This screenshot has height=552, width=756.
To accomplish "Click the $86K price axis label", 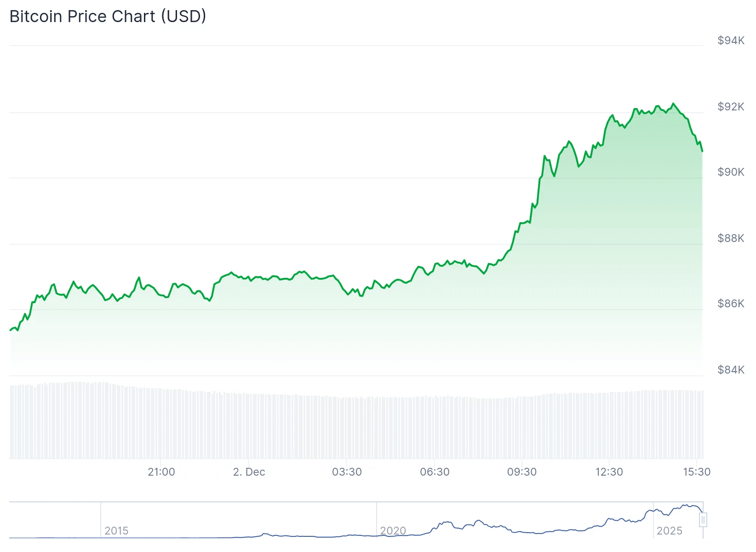I will click(731, 304).
